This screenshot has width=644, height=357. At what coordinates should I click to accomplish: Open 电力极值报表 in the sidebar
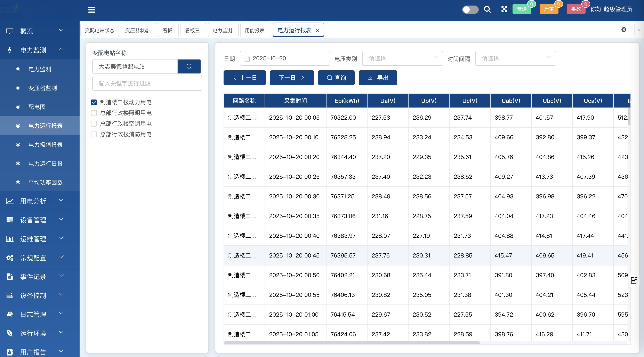click(45, 145)
